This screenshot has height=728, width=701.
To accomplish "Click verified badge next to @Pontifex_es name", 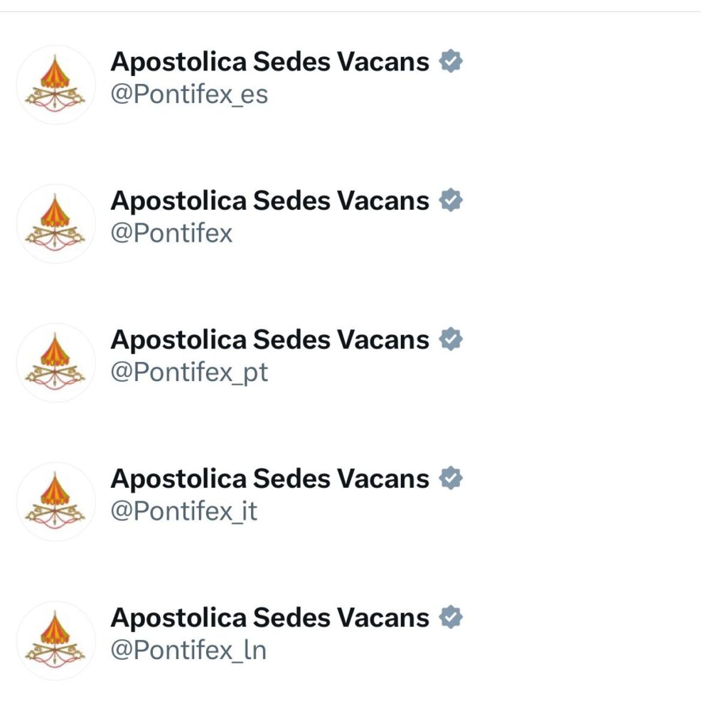I will coord(451,62).
